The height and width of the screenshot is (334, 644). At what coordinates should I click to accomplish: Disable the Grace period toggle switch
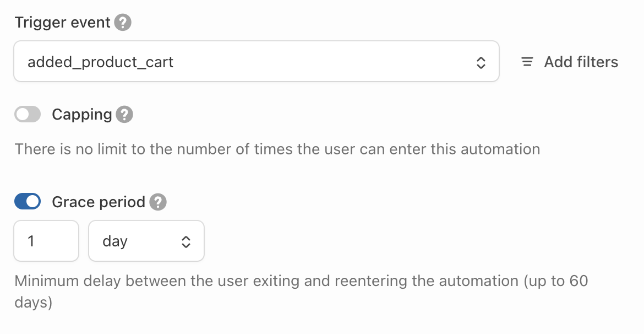[28, 202]
